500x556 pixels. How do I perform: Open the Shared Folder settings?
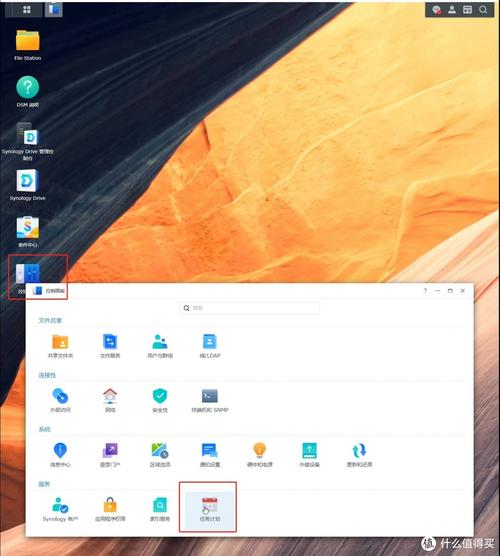(60, 346)
